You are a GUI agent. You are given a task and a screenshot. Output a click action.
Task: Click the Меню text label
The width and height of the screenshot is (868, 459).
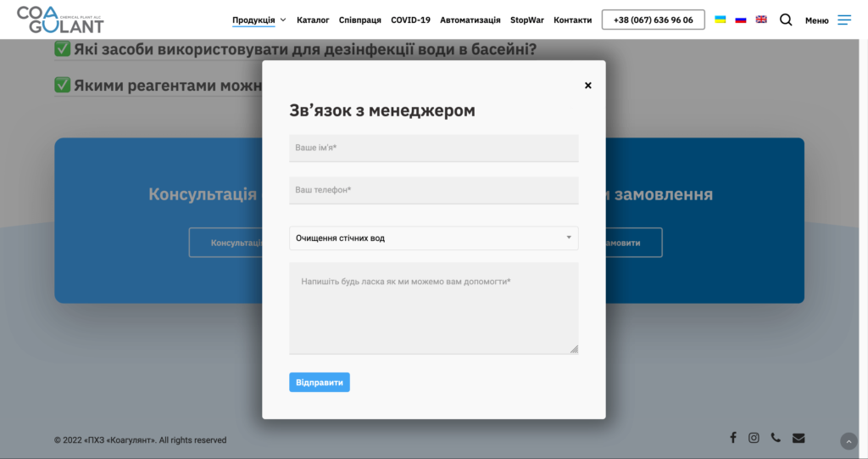[x=816, y=20]
